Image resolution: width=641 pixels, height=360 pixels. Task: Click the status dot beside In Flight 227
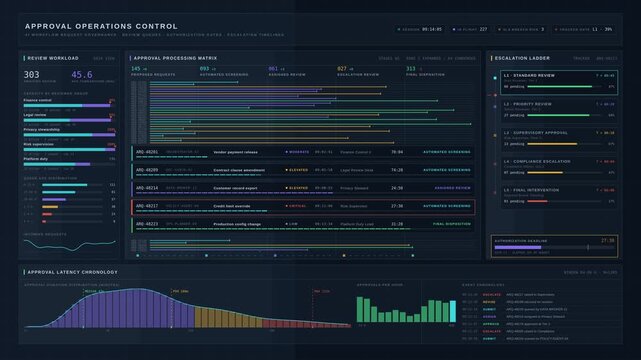pos(454,29)
